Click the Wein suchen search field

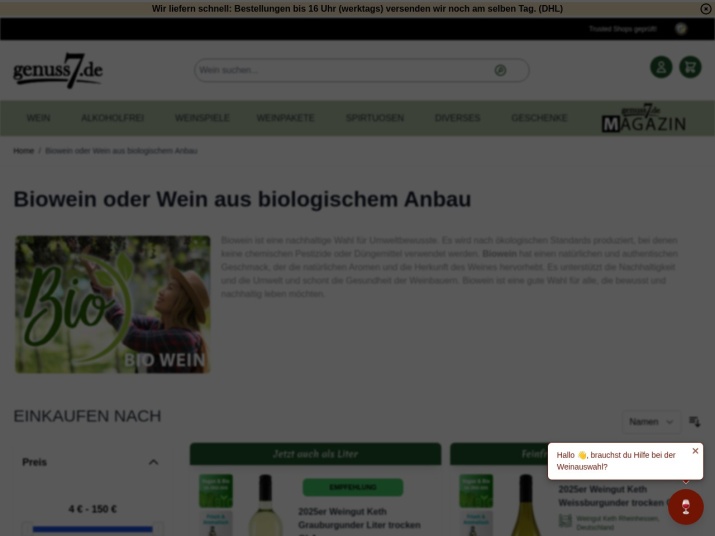pos(362,70)
